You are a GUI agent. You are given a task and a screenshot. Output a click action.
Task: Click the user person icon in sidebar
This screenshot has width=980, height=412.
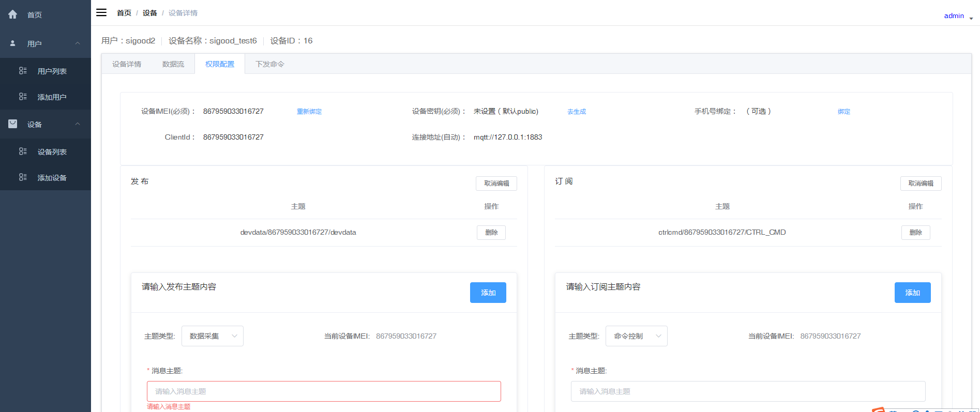(x=13, y=43)
